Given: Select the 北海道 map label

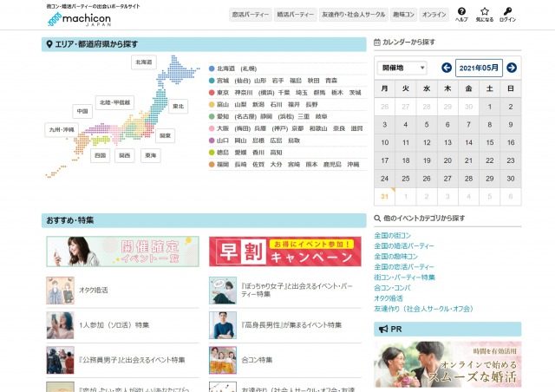Looking at the screenshot, I should coord(144,62).
